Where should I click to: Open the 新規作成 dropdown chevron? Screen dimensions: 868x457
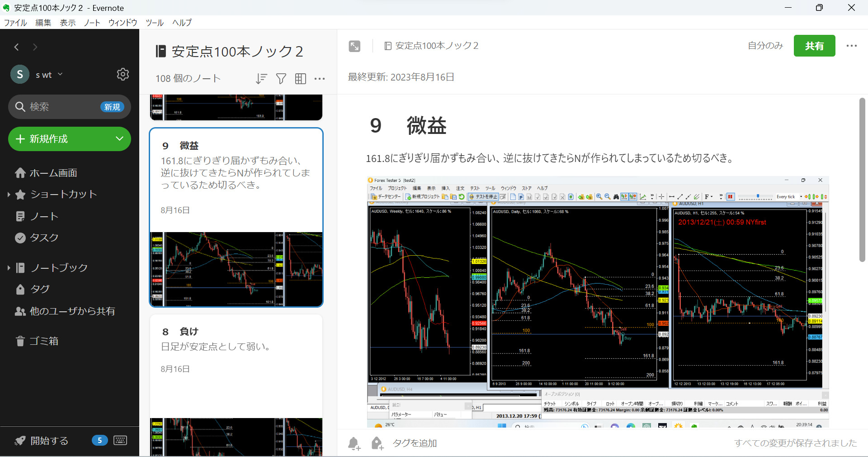[118, 139]
